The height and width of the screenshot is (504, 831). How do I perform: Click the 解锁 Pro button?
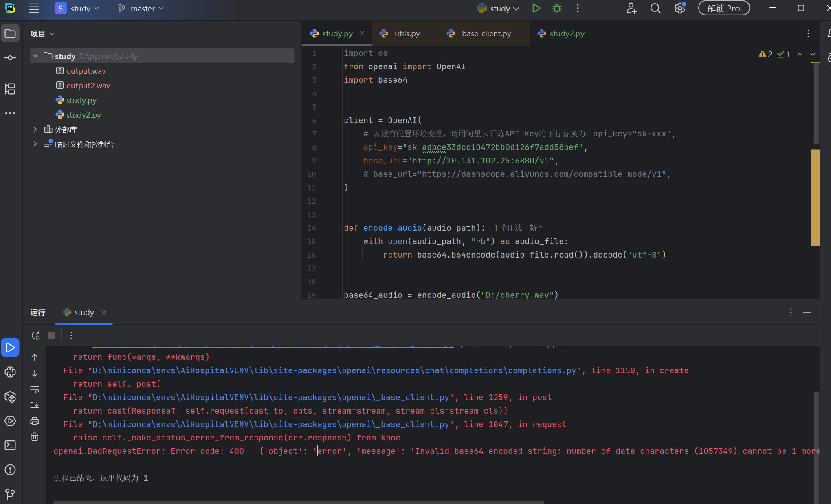(724, 9)
